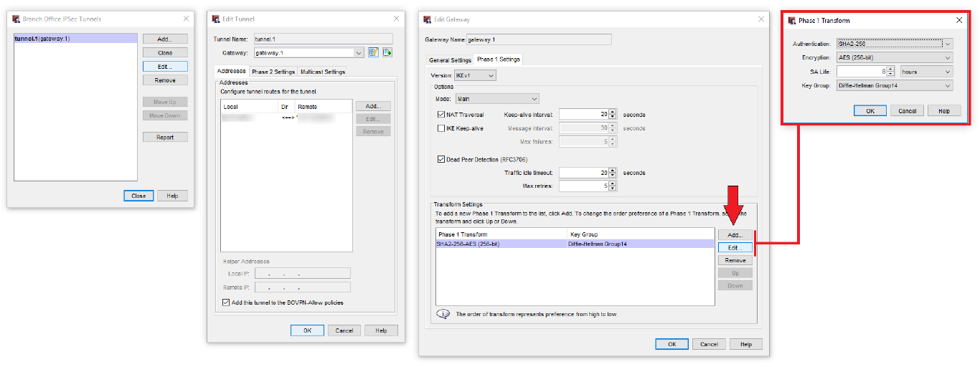Viewport: 980px width, 367px height.
Task: Open the IKEv1 Version dropdown
Action: click(x=491, y=75)
